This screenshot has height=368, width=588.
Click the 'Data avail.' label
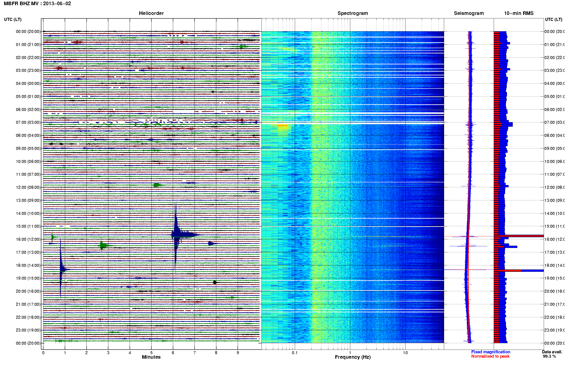pos(552,352)
